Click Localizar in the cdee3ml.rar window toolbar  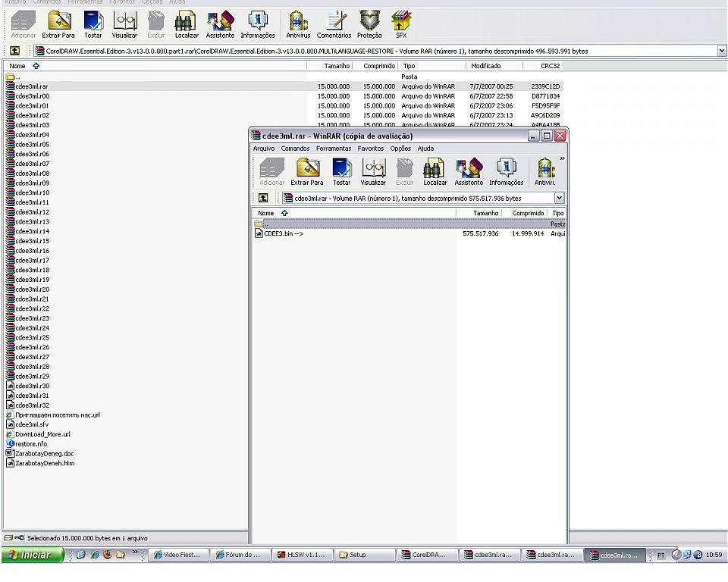(x=435, y=172)
